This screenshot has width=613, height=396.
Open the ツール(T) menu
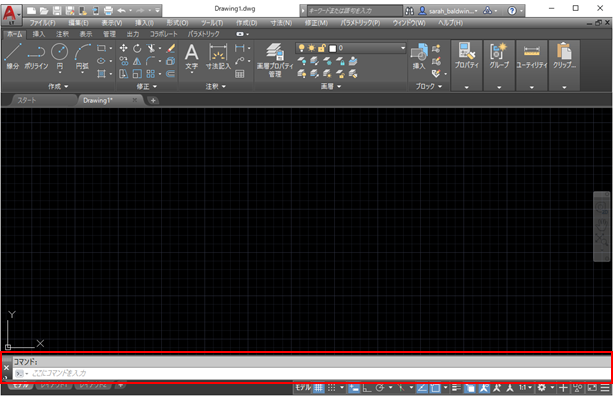pyautogui.click(x=212, y=23)
